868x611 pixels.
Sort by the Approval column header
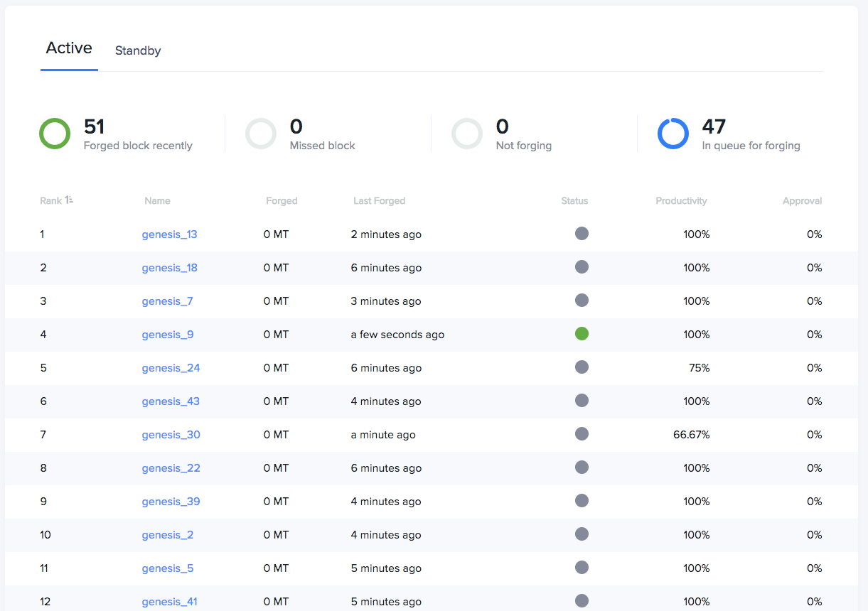point(802,201)
